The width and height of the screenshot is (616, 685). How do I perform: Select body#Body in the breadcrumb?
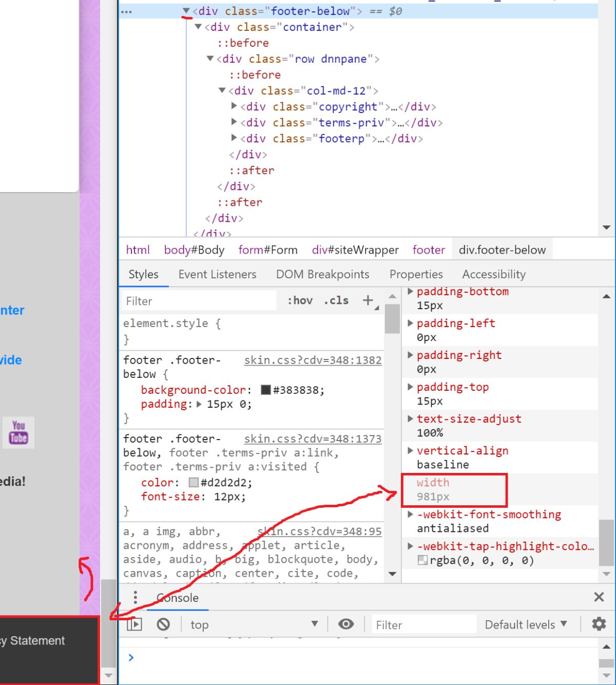click(194, 250)
